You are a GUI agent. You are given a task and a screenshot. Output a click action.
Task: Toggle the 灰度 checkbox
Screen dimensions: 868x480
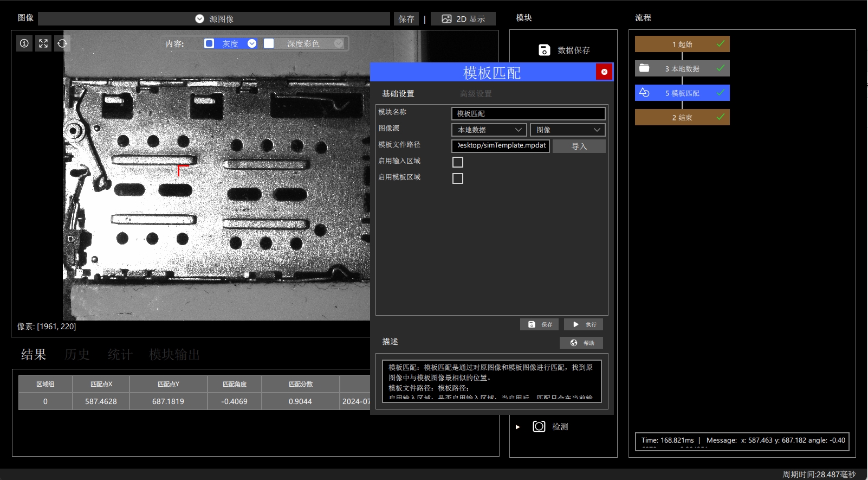pos(209,43)
